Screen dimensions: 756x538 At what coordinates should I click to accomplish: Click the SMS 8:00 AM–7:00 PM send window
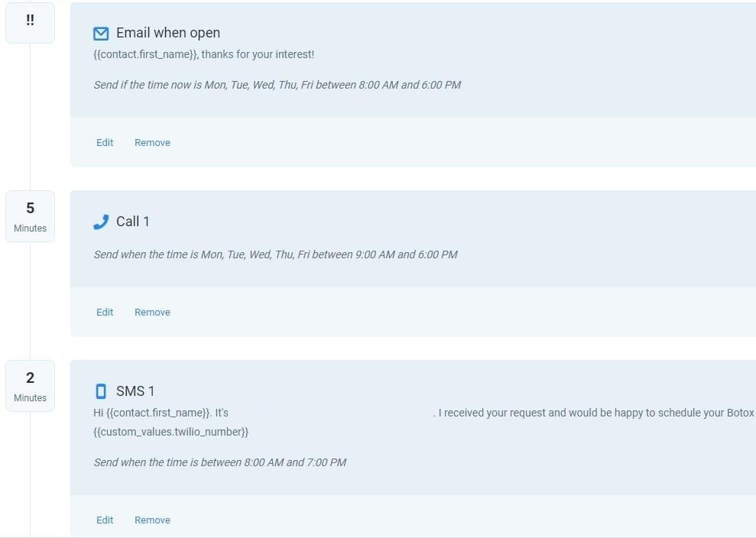tap(220, 462)
